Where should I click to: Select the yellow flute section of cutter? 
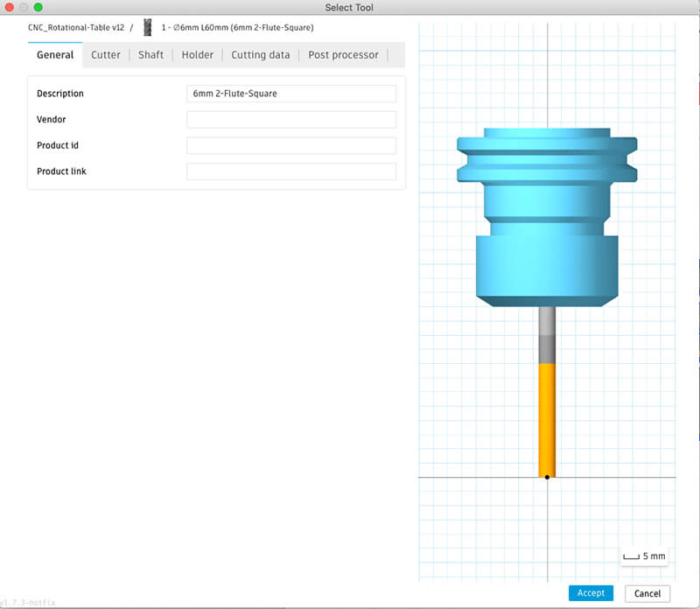(x=547, y=418)
